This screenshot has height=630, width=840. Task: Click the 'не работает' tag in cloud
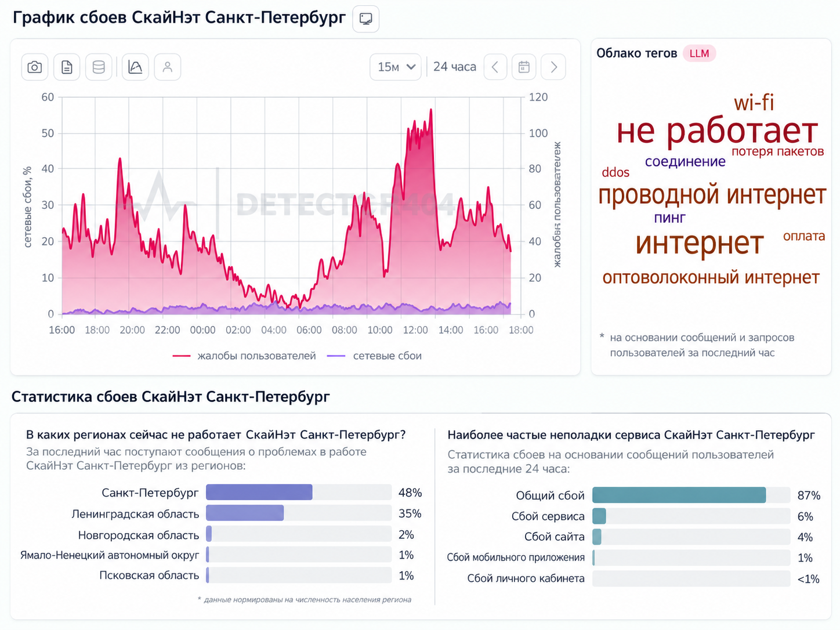click(x=717, y=131)
